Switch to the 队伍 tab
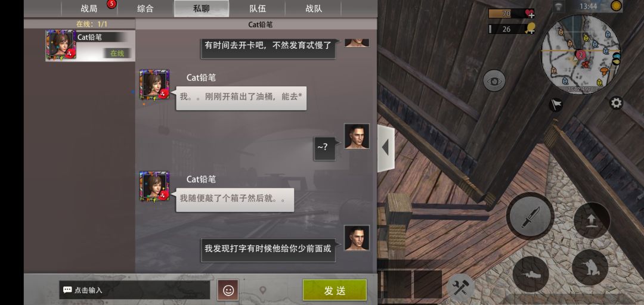 [258, 8]
